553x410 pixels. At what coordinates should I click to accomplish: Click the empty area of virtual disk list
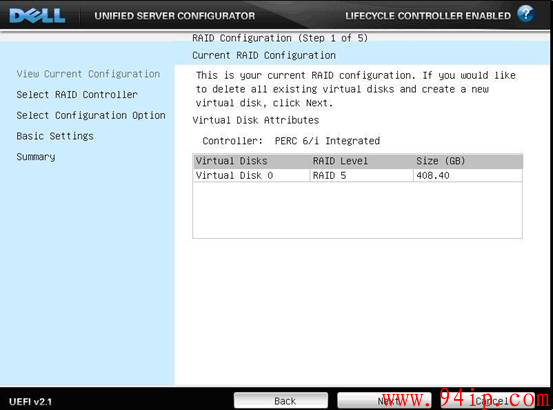coord(357,210)
